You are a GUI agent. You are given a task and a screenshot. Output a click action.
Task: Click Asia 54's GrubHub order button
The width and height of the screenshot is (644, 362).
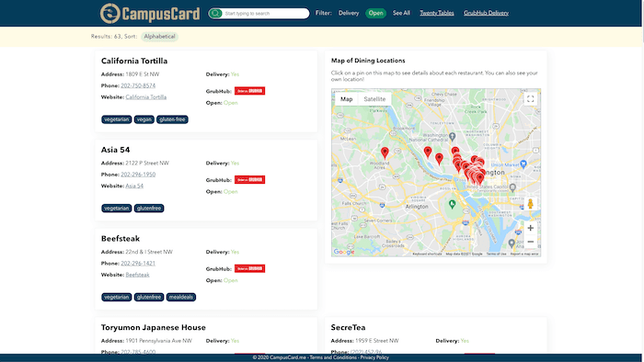coord(249,180)
